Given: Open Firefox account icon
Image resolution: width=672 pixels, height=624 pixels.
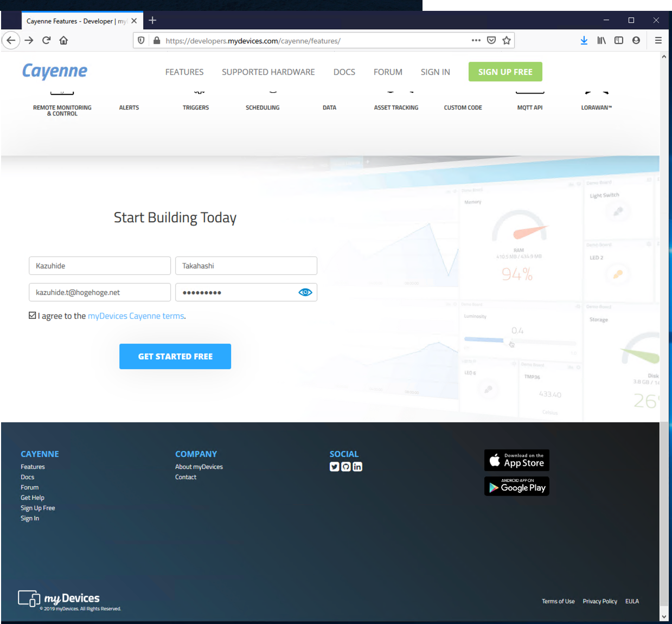Looking at the screenshot, I should click(x=636, y=40).
